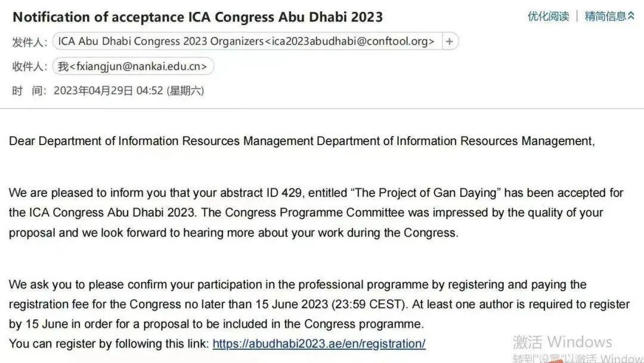Select the 精简信息 text link
This screenshot has width=644, height=363.
coord(605,16)
